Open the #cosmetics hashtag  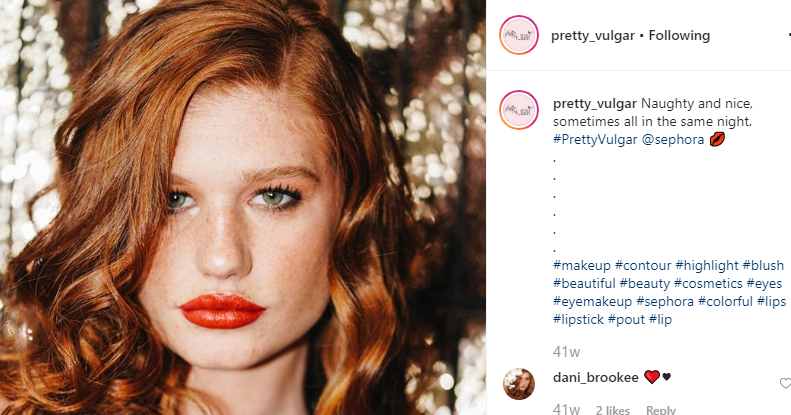[709, 283]
